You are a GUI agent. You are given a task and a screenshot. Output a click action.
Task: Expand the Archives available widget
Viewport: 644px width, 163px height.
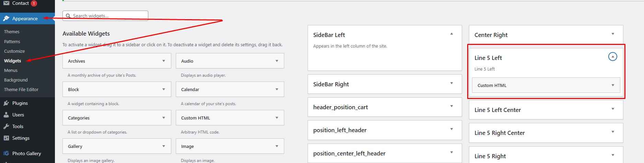[x=164, y=61]
